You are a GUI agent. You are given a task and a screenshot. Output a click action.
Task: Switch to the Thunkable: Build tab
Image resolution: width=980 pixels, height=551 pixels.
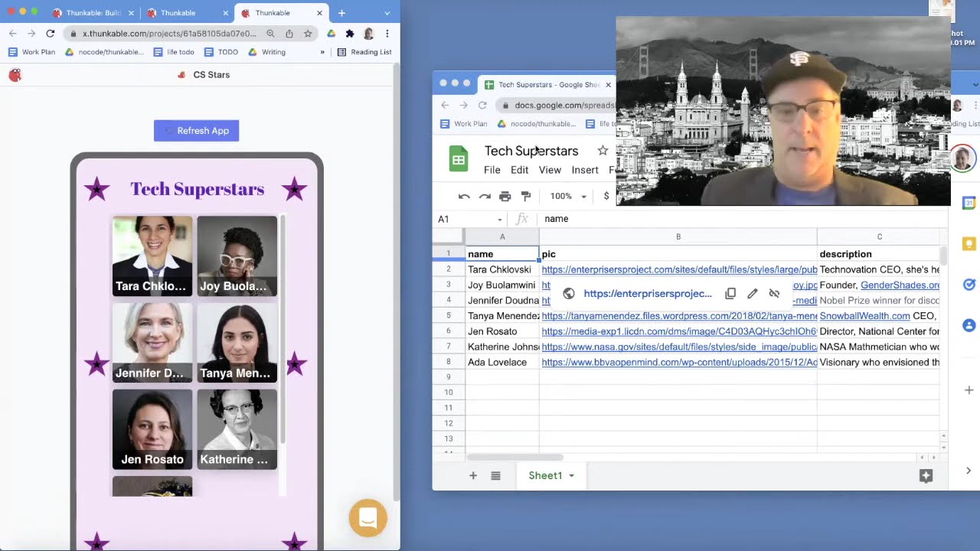[93, 13]
